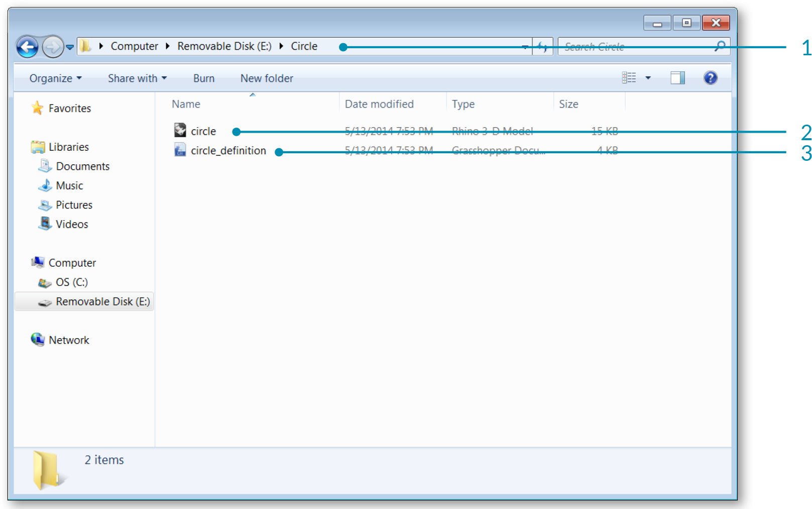Create a New folder

(267, 78)
